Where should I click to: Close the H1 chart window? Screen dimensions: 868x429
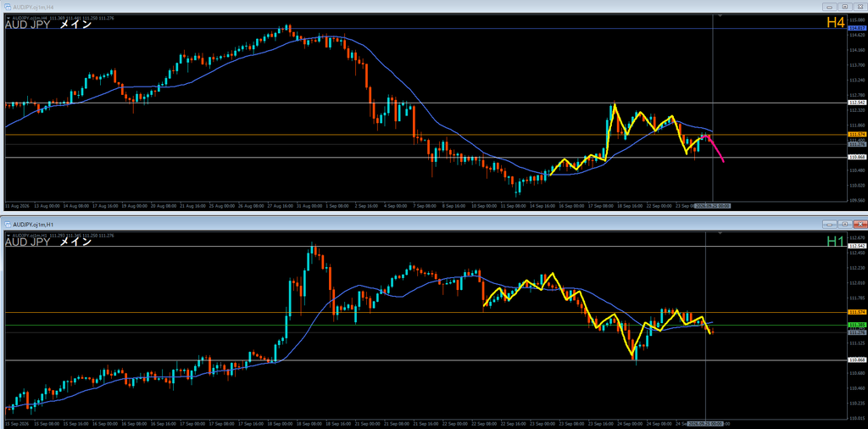[860, 224]
